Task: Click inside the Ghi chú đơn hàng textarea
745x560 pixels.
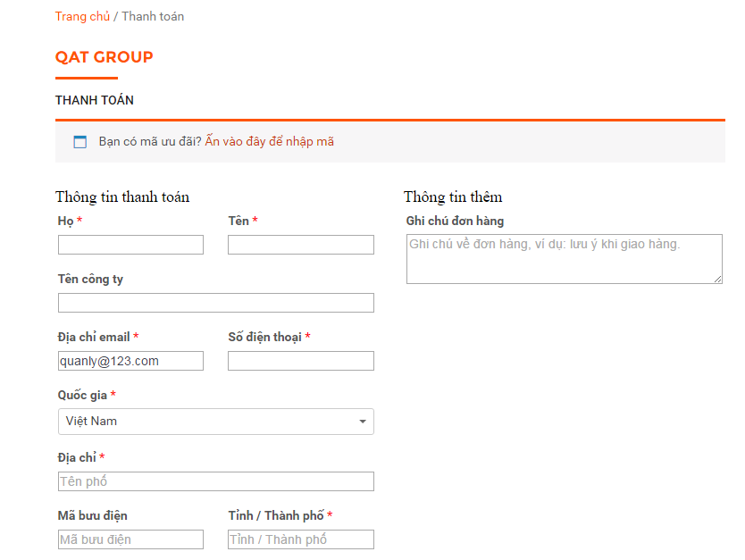Action: [x=564, y=259]
